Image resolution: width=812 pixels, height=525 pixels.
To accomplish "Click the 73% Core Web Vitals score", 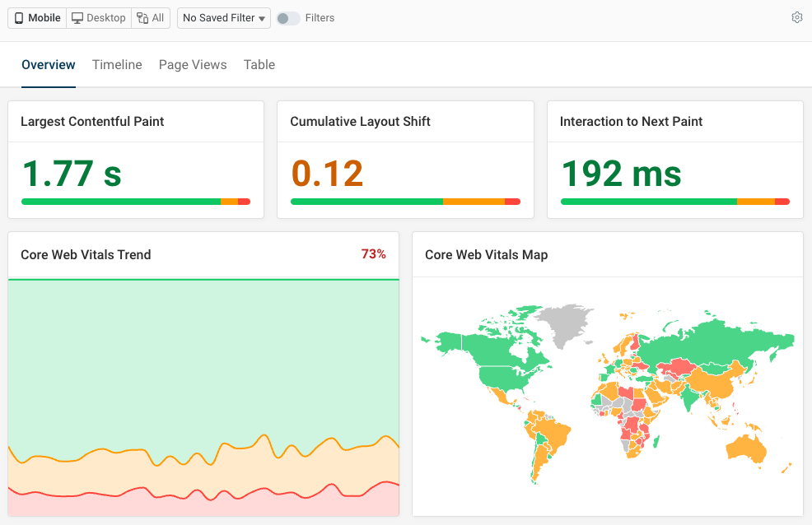I will (373, 254).
